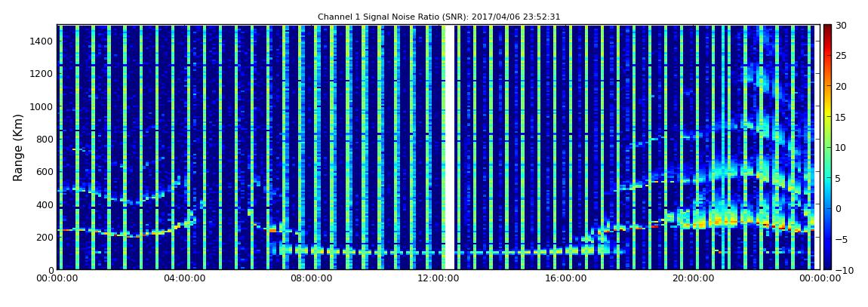
Task: Click the colorbar value 5
Action: click(x=839, y=178)
